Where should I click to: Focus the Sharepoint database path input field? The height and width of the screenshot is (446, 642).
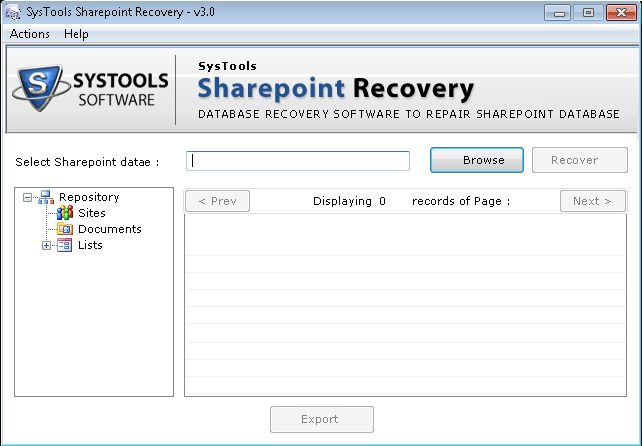click(298, 161)
